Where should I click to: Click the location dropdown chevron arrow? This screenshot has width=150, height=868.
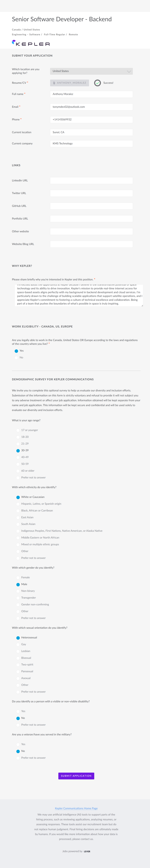[129, 71]
